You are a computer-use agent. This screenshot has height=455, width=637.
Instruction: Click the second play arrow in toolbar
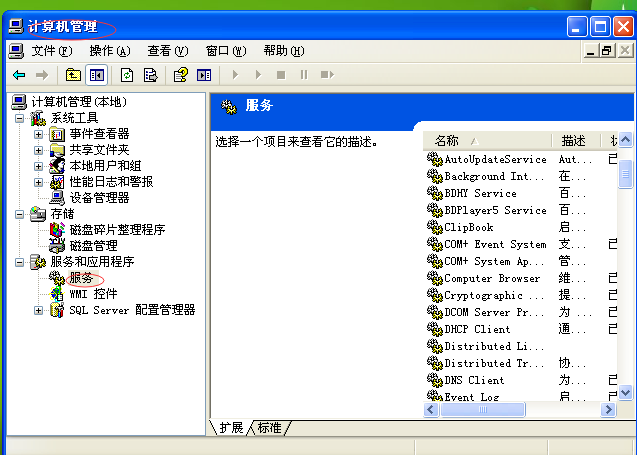pos(258,75)
